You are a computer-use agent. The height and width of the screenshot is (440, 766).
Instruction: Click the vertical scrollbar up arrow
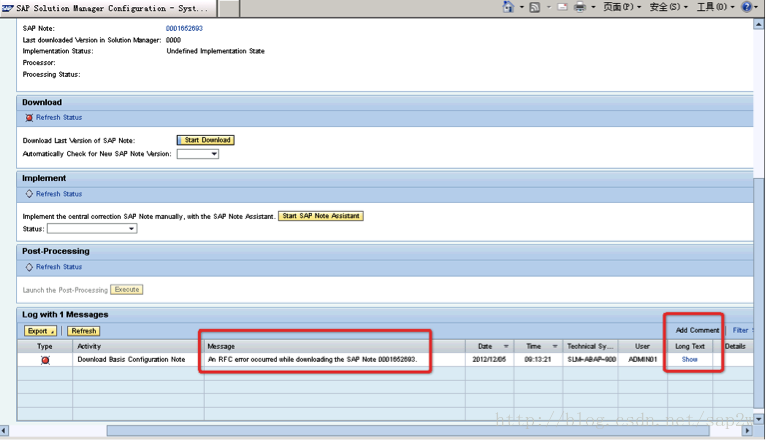tap(759, 24)
